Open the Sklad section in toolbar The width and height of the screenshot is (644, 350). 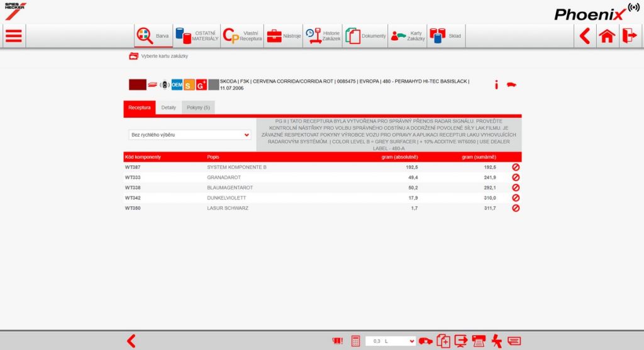pyautogui.click(x=446, y=36)
